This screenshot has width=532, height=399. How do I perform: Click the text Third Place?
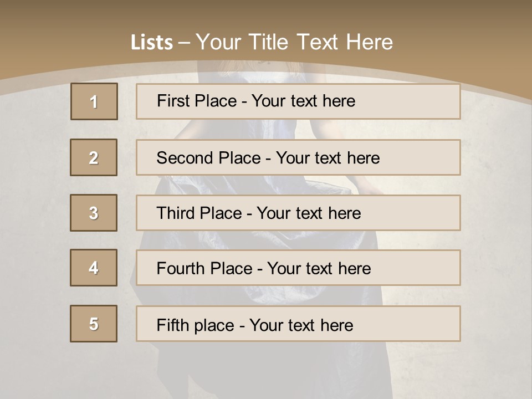point(199,213)
